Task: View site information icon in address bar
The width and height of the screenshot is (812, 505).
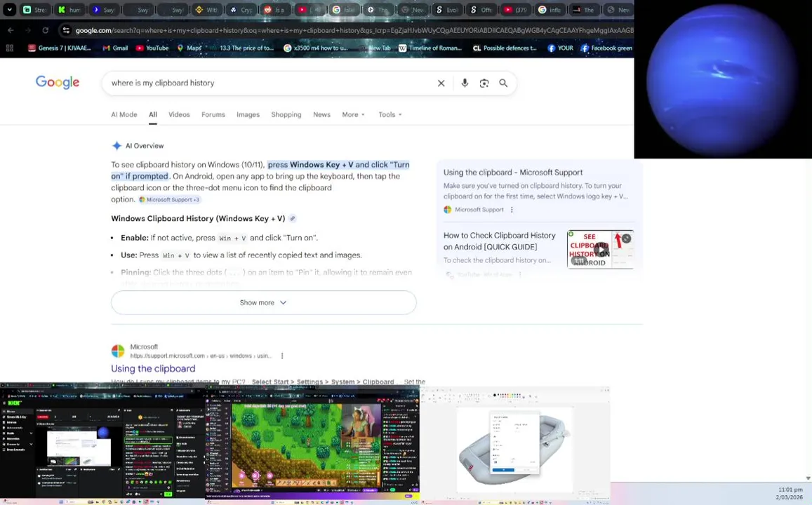Action: coord(66,31)
